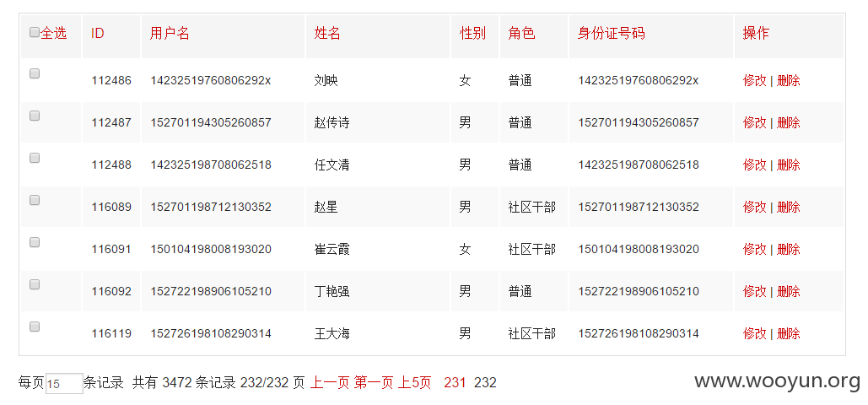Tick the checkbox next to 王大海's row
Image resolution: width=868 pixels, height=405 pixels.
(35, 327)
